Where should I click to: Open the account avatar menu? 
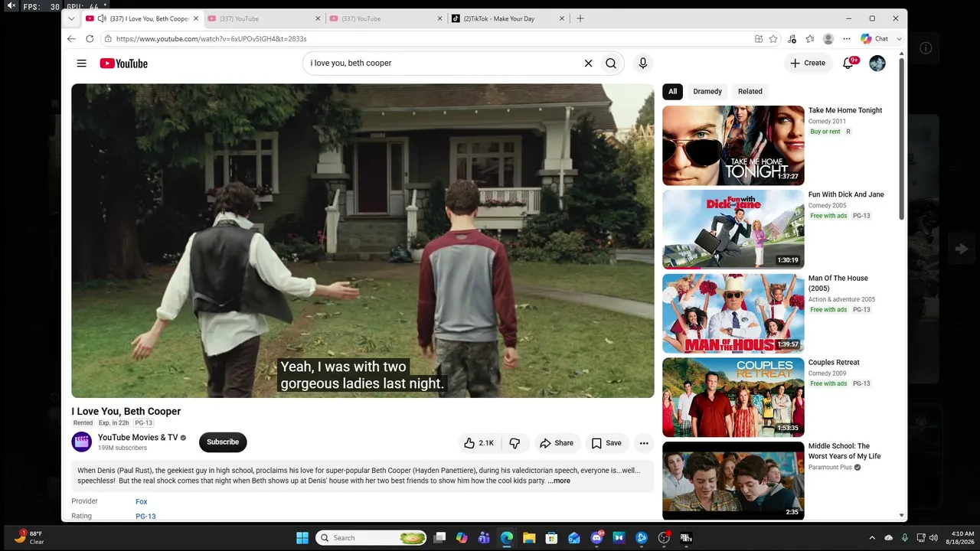877,63
